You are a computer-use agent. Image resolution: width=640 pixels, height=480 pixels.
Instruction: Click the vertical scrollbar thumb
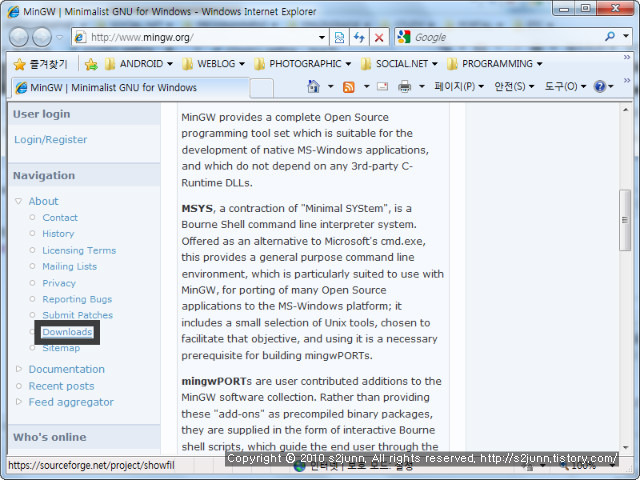click(625, 220)
